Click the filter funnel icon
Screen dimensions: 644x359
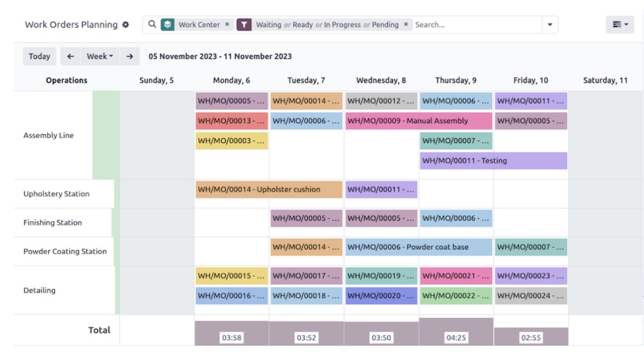(244, 25)
